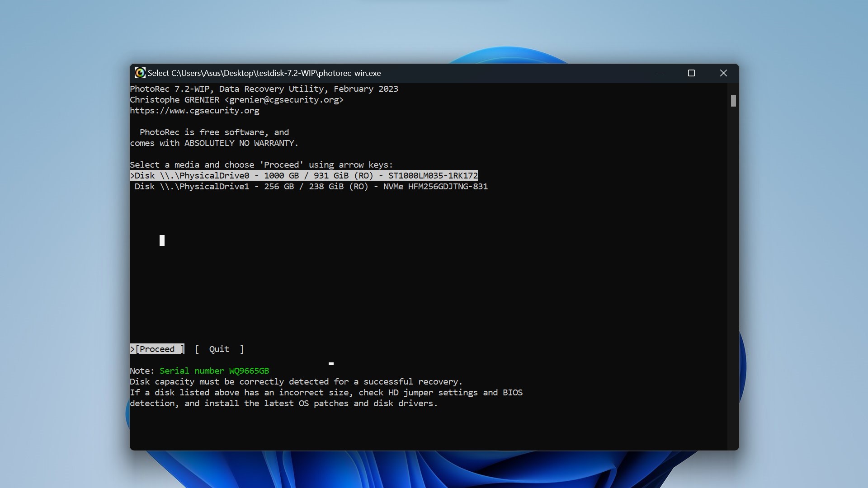Click 'detection, and install the latest OS' line
The width and height of the screenshot is (868, 488).
tap(283, 404)
